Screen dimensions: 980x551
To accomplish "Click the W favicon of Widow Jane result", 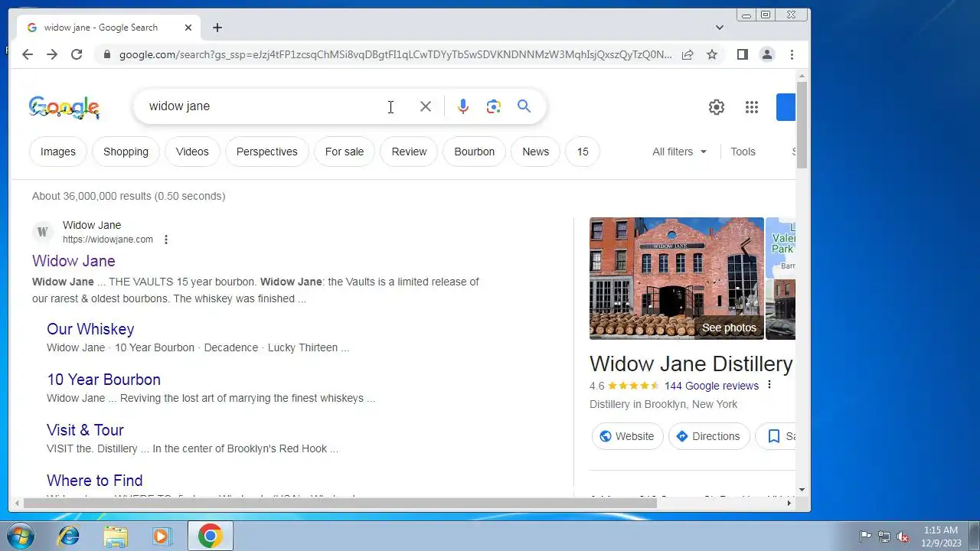I will (x=43, y=231).
